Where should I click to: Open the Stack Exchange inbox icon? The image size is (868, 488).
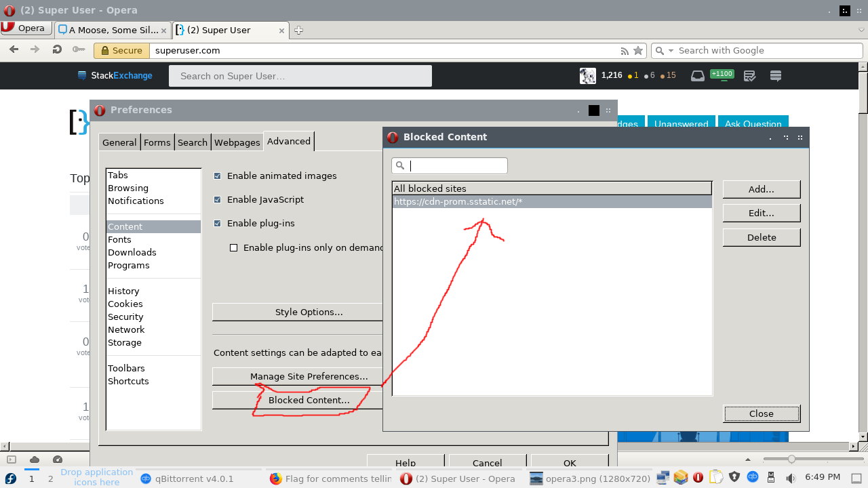coord(698,76)
